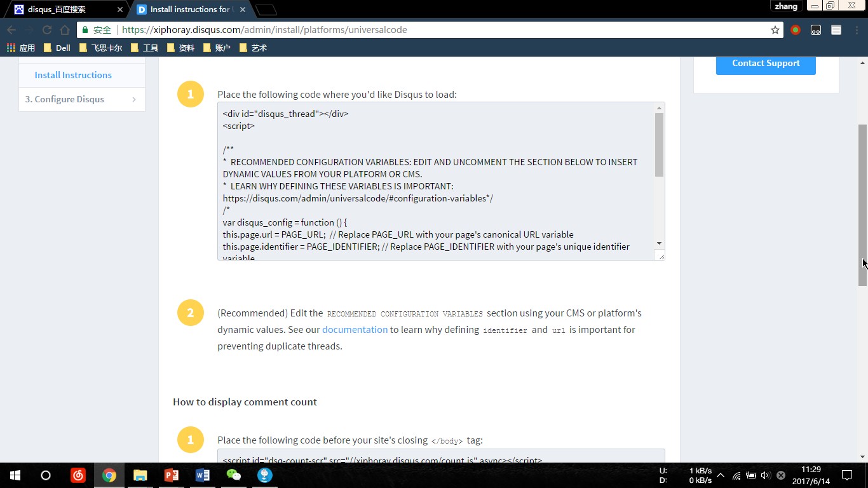Open Word from the taskbar
Screen dimensions: 868x488
point(203,475)
